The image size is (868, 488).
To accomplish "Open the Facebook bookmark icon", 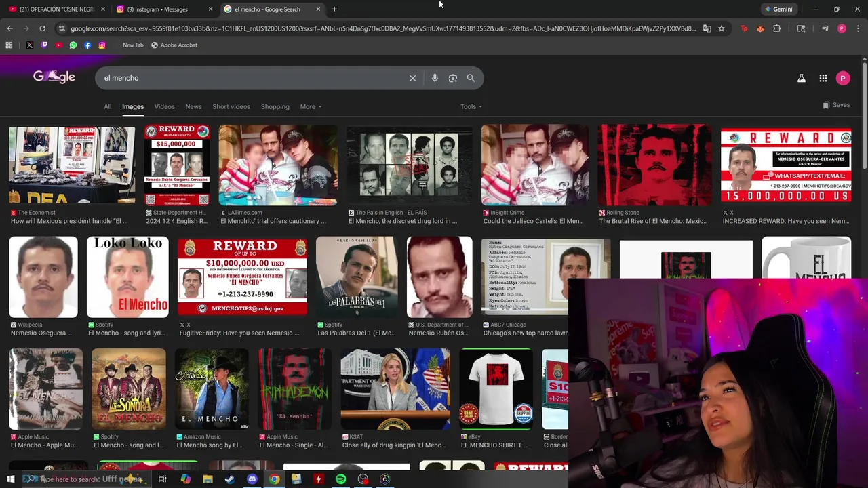I will [87, 45].
